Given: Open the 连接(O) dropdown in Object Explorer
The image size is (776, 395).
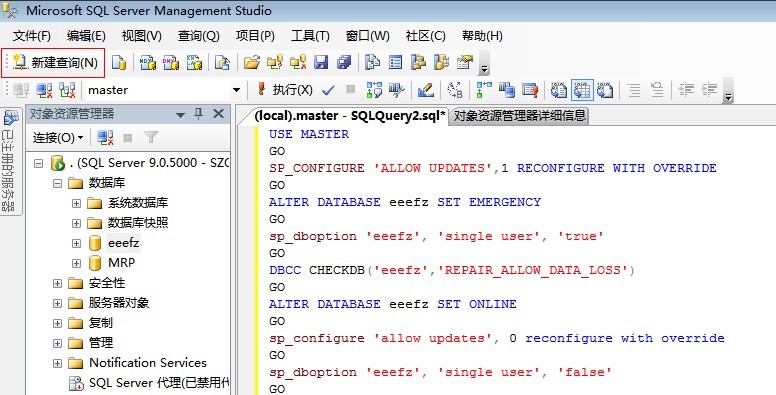Looking at the screenshot, I should click(x=58, y=138).
